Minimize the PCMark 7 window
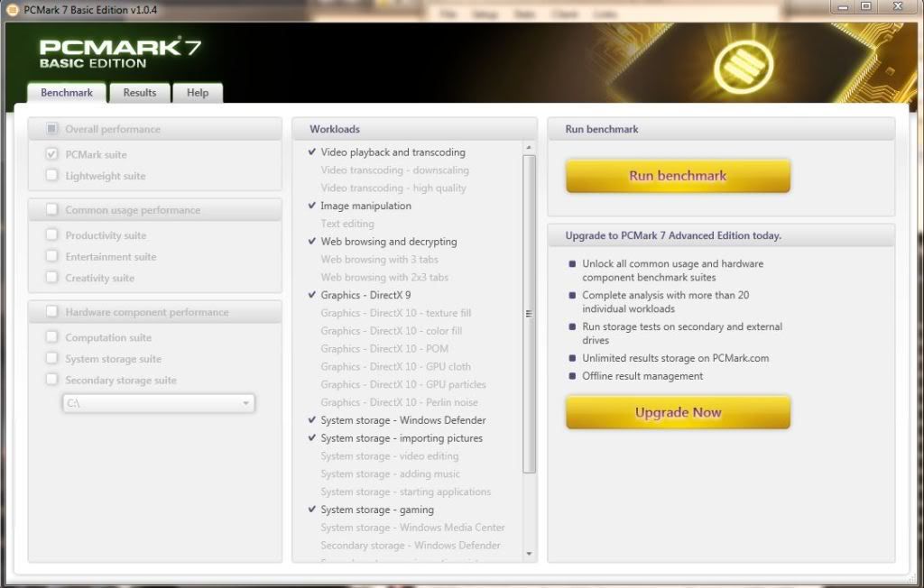Screen dimensions: 924x588 843,6
